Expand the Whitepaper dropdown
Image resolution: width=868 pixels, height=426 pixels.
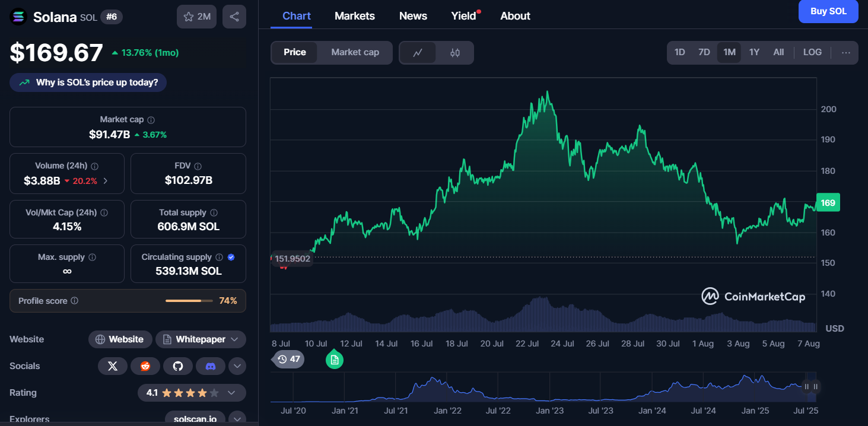pos(234,339)
